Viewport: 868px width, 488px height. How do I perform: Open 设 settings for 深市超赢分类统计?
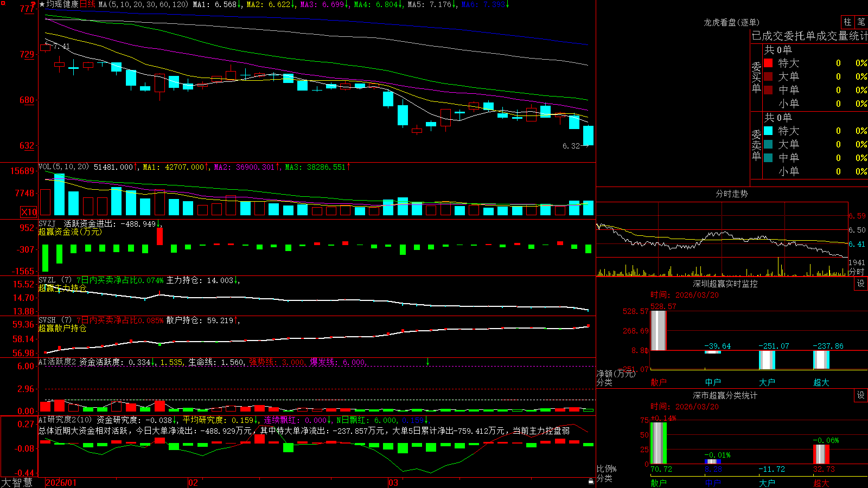pos(861,395)
